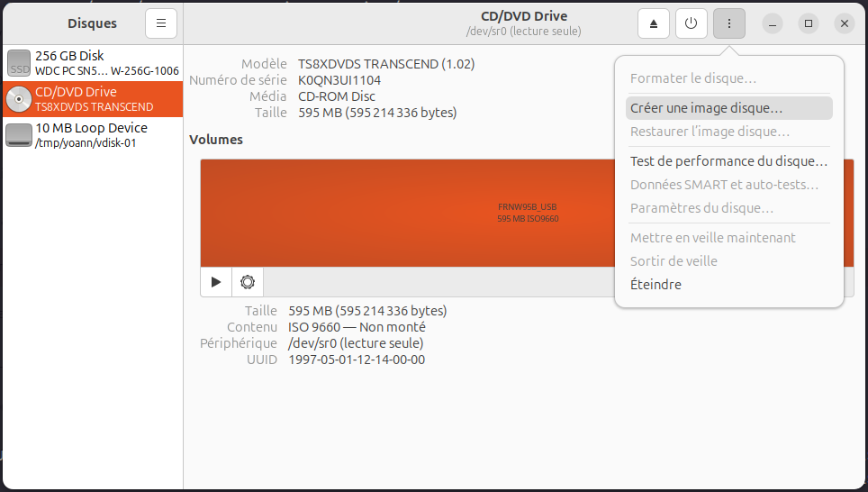The image size is (868, 492).
Task: Select "Éteindre" from the drive menu
Action: pos(656,285)
